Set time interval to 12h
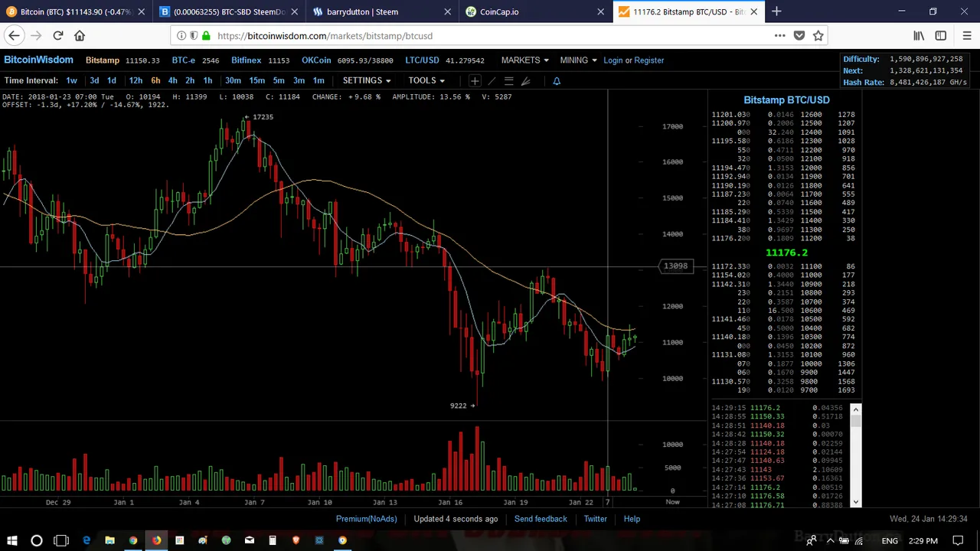The height and width of the screenshot is (551, 980). point(136,80)
